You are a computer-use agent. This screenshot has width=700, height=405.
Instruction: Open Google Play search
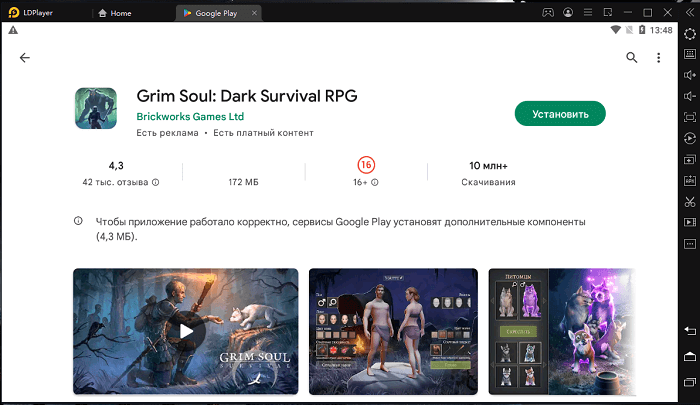(x=631, y=57)
